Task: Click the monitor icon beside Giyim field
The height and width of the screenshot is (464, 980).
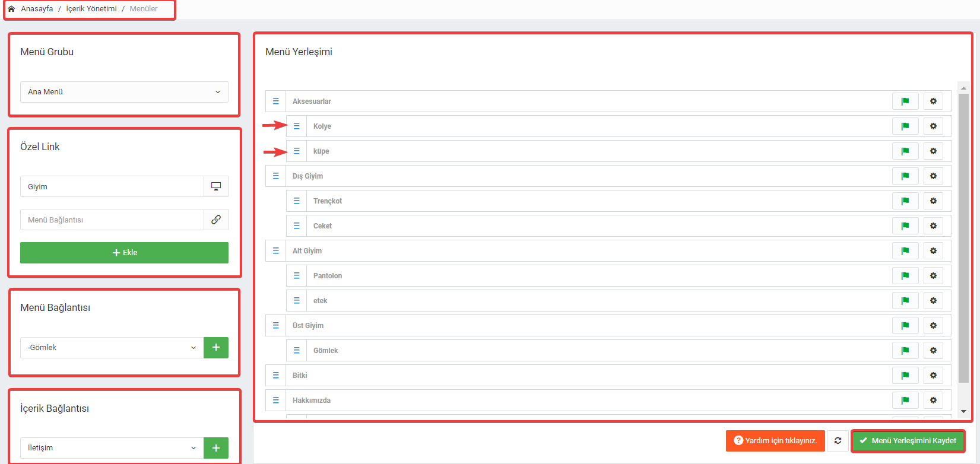Action: [216, 186]
